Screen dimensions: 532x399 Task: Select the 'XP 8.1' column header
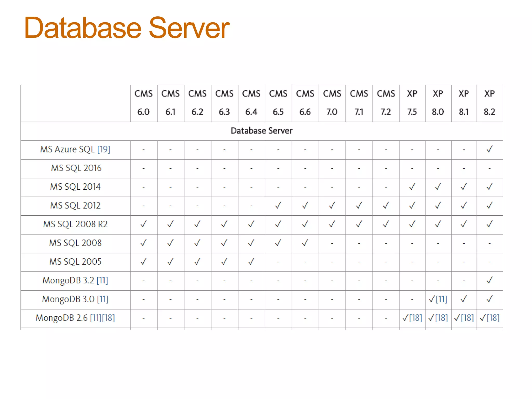coord(464,103)
